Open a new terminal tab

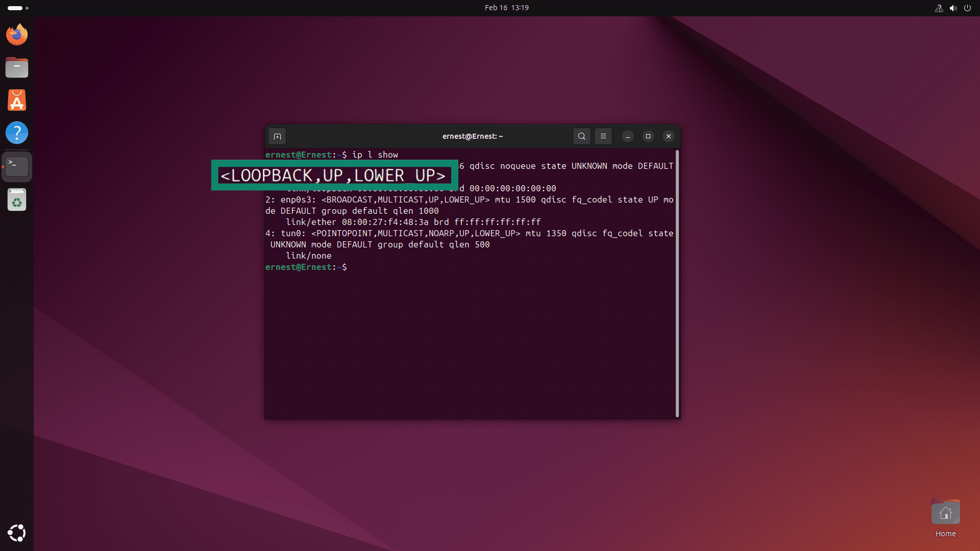pos(277,136)
